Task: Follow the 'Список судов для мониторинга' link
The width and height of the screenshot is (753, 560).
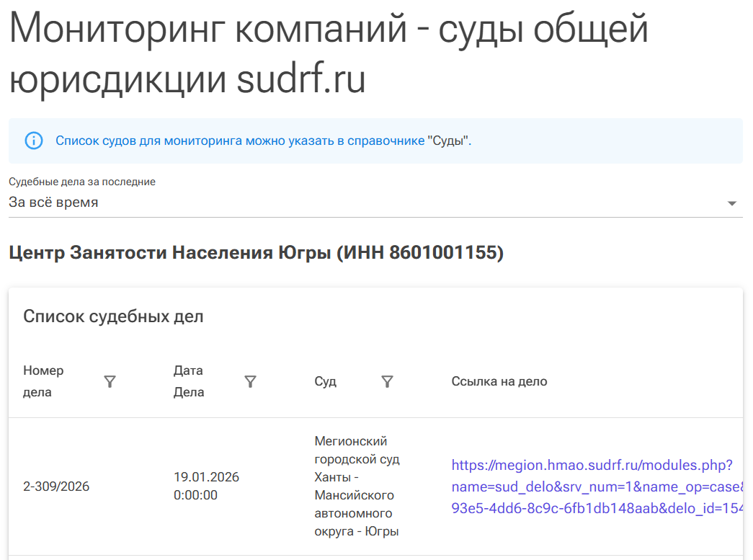Action: (240, 141)
